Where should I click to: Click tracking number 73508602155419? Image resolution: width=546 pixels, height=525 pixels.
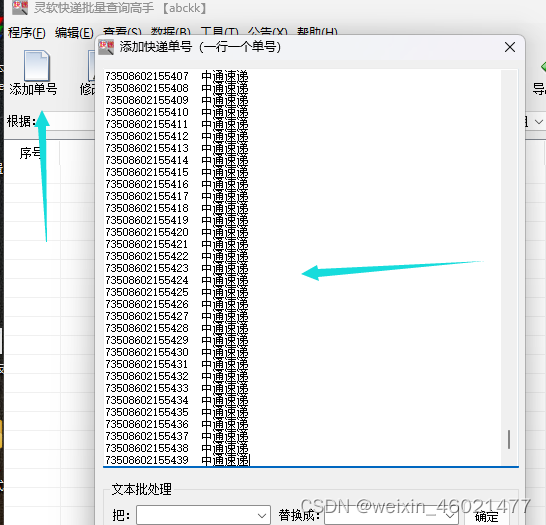[147, 220]
